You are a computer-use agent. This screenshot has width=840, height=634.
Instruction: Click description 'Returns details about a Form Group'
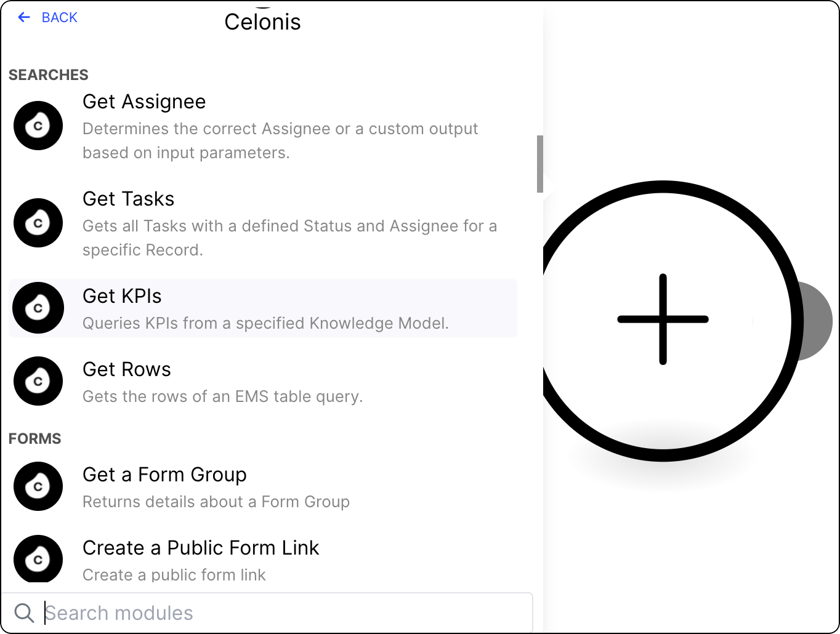point(216,502)
